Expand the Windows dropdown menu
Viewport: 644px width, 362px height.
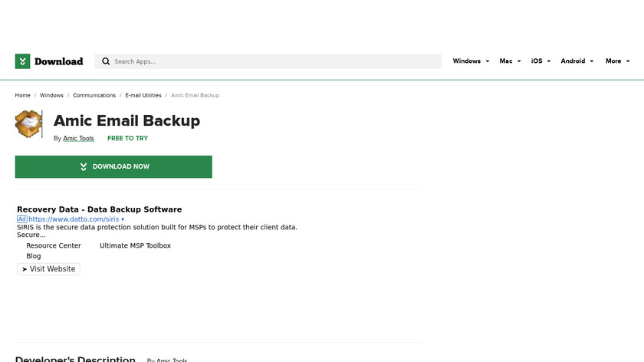pyautogui.click(x=471, y=61)
